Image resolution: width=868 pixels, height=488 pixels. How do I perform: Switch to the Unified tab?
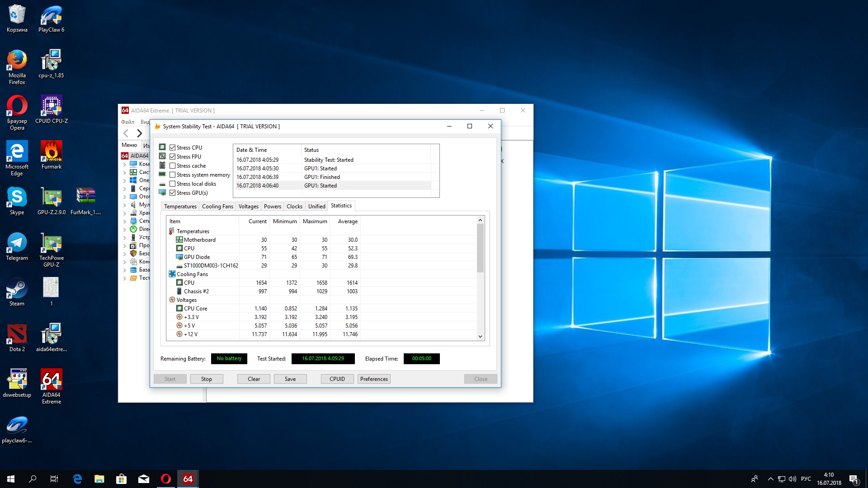[x=317, y=206]
